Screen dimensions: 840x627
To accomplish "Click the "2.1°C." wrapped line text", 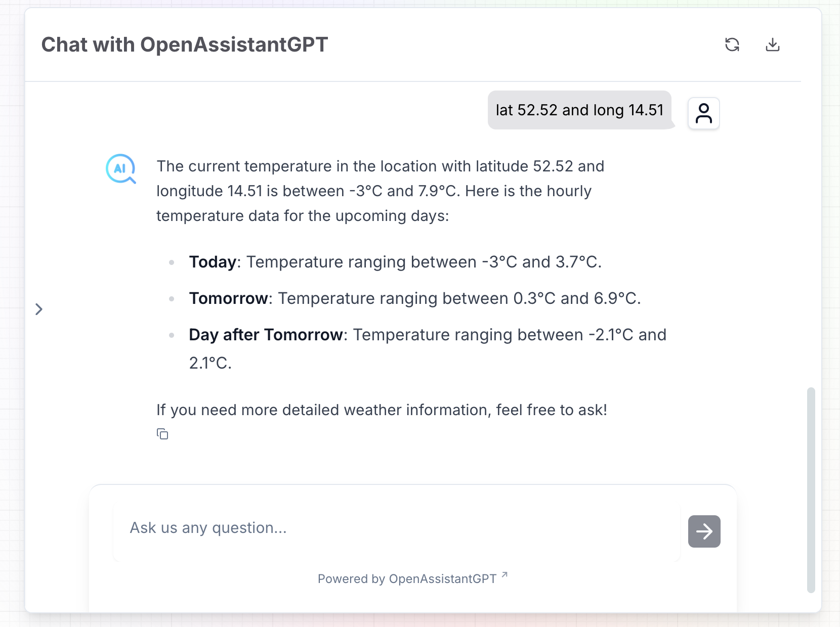I will pos(210,363).
